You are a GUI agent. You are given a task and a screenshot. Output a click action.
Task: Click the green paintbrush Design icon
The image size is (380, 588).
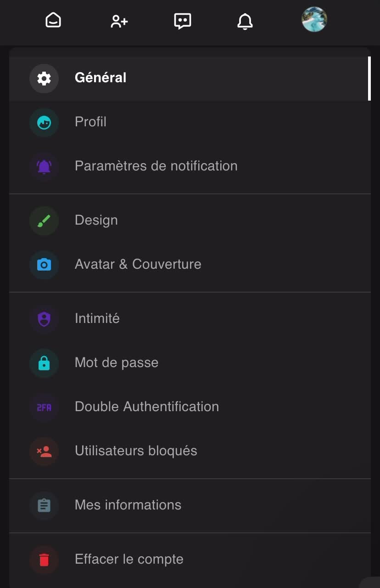(44, 221)
